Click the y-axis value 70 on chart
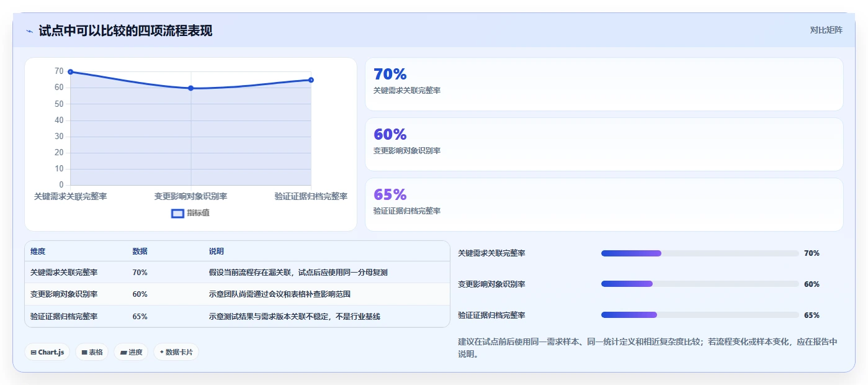This screenshot has height=385, width=868. tap(59, 71)
